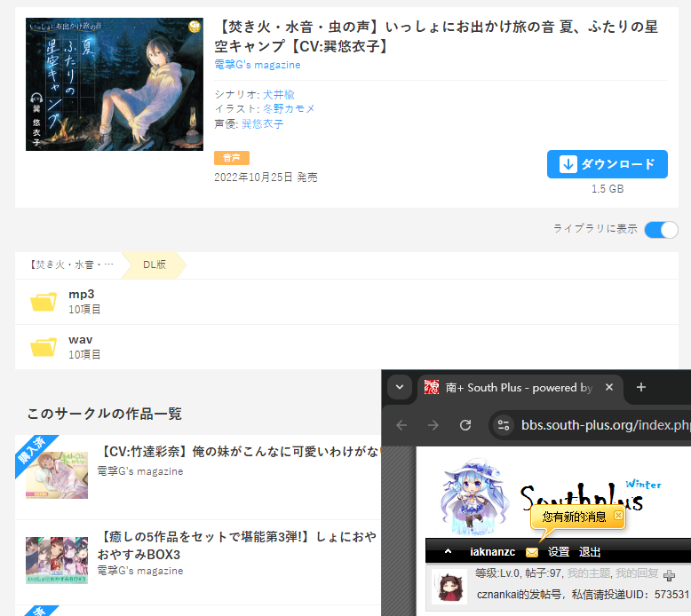Open a new browser tab
This screenshot has height=616, width=691.
[641, 387]
